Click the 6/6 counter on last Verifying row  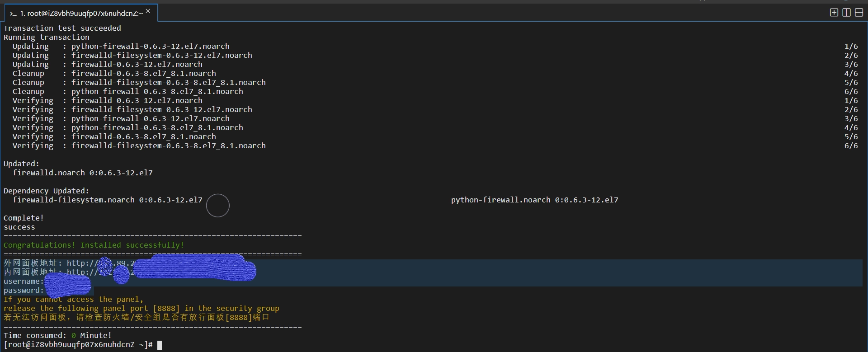pyautogui.click(x=851, y=145)
